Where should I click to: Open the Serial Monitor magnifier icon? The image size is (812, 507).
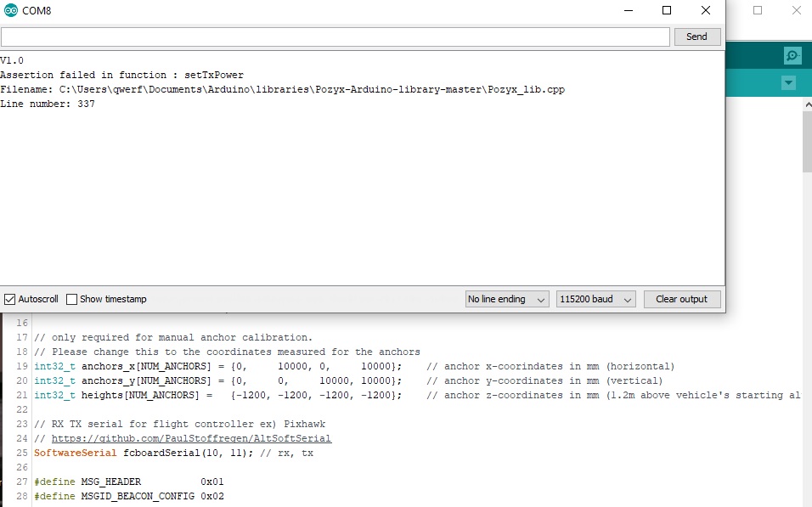[x=792, y=54]
